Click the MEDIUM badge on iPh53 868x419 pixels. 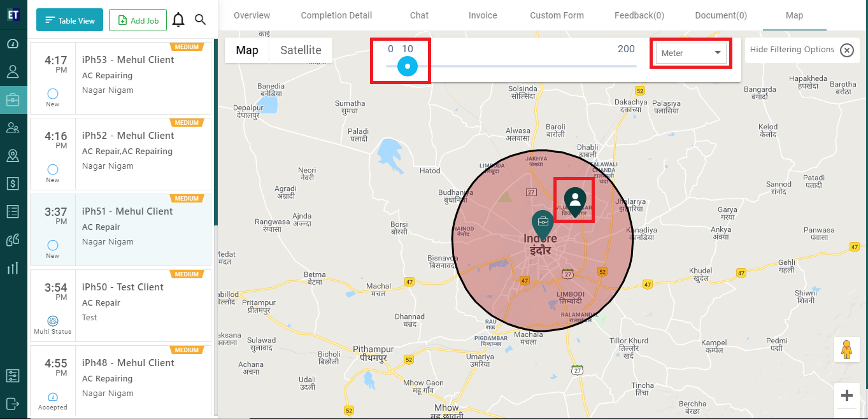pos(187,47)
